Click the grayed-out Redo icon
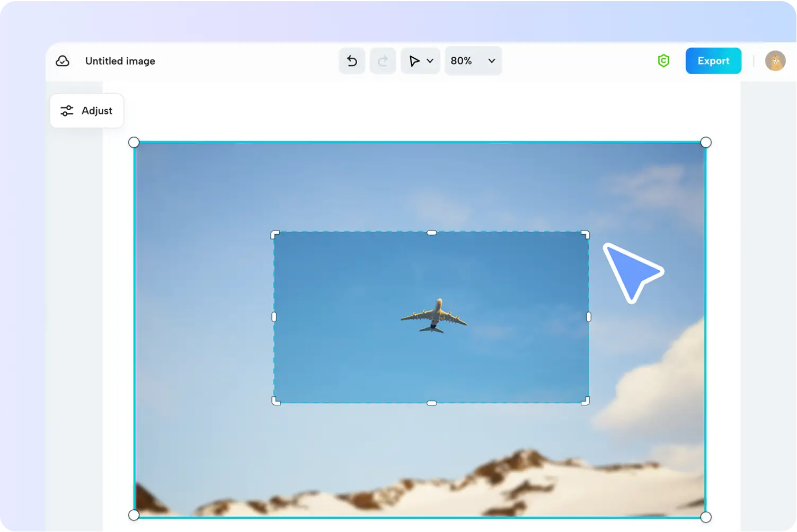Image resolution: width=797 pixels, height=532 pixels. [383, 60]
